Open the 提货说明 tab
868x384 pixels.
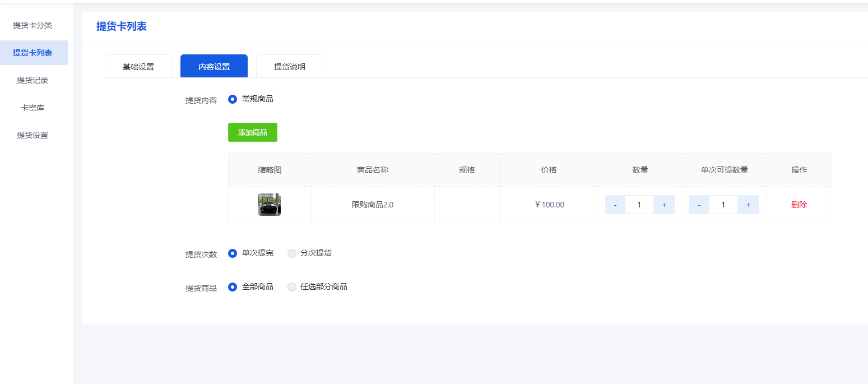[289, 66]
